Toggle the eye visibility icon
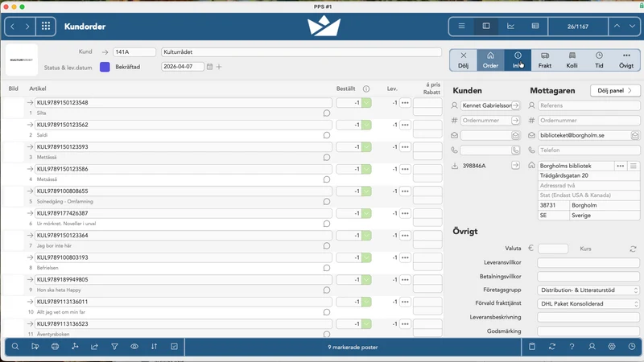Viewport: 644px width, 362px height. (x=134, y=347)
